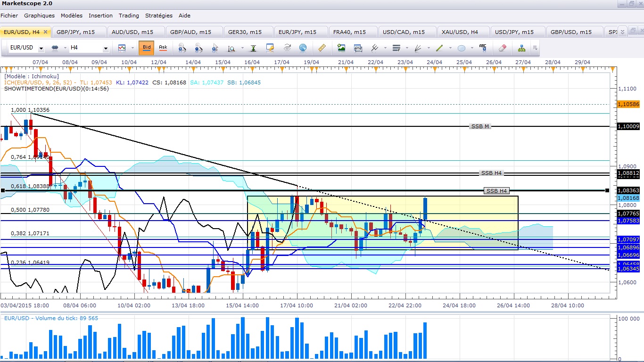Screen dimensions: 644x362
Task: Select the eraser tool in toolbar
Action: point(502,48)
